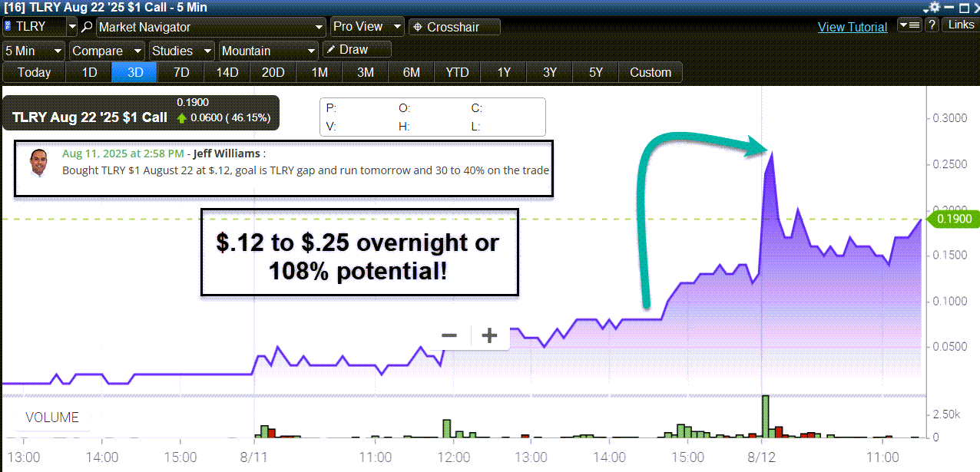The height and width of the screenshot is (472, 980).
Task: Open the Compare dropdown
Action: tap(107, 51)
